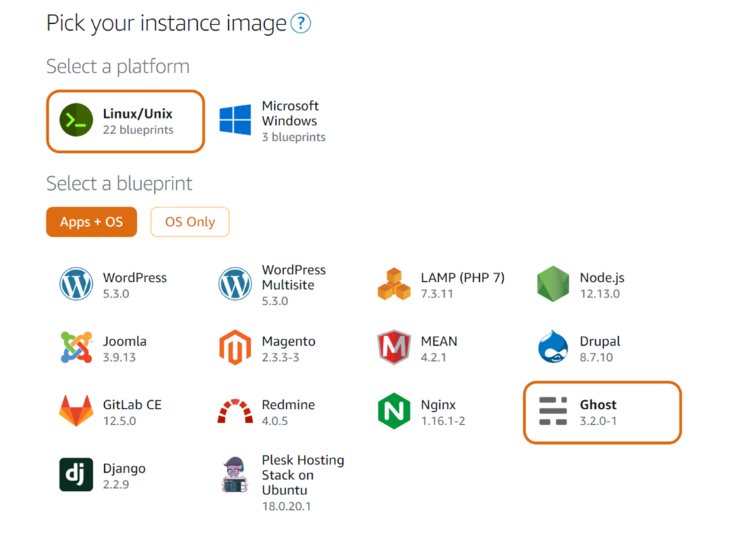Select the Linux/Unix platform option

[125, 121]
